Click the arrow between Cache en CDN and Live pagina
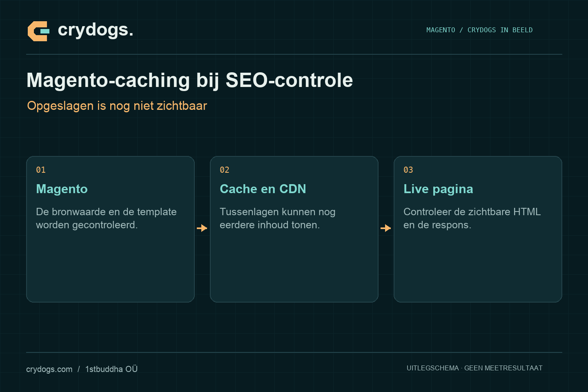Image resolution: width=588 pixels, height=392 pixels. [x=386, y=228]
